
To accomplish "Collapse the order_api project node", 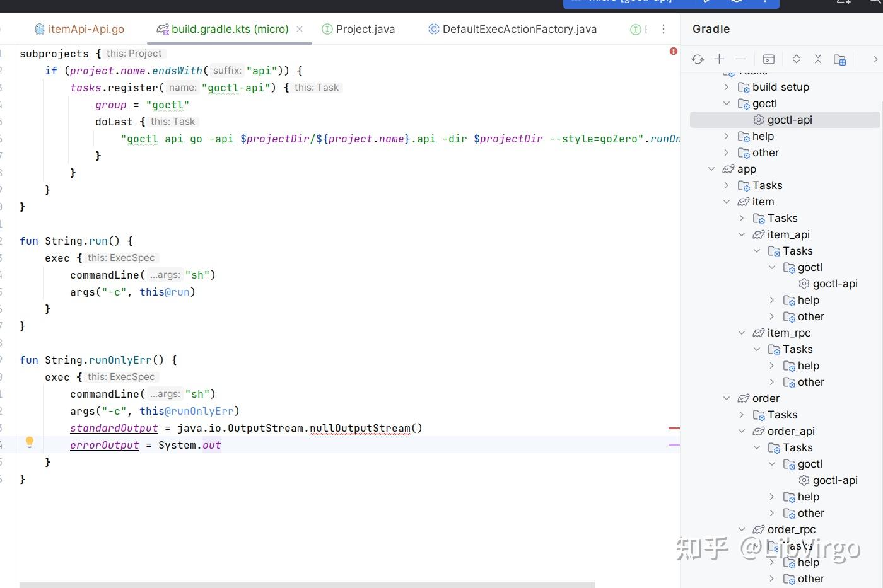I will [x=742, y=431].
